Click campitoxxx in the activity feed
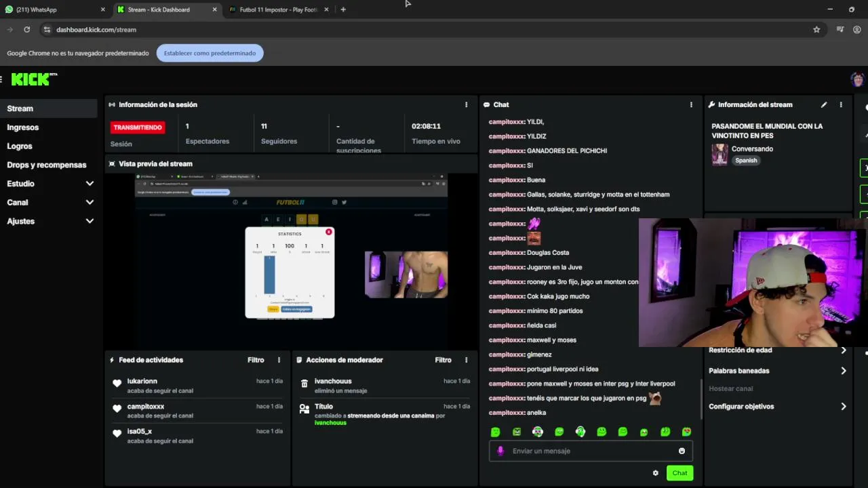868x488 pixels. click(x=146, y=406)
